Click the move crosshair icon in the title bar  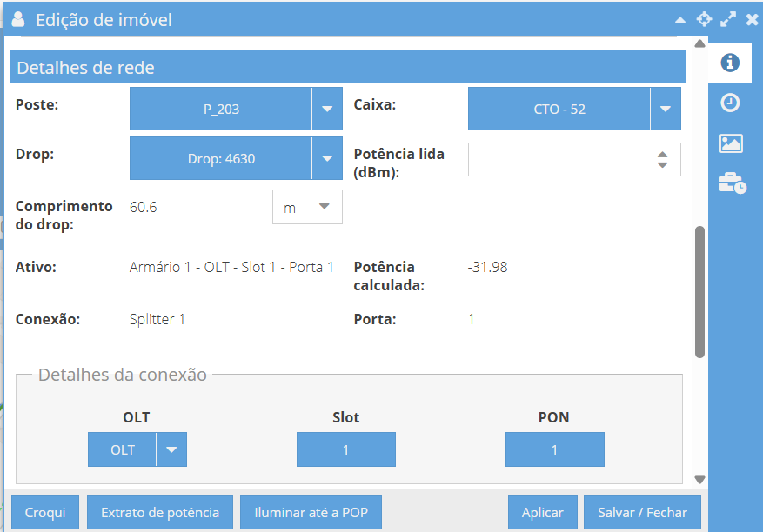(704, 19)
